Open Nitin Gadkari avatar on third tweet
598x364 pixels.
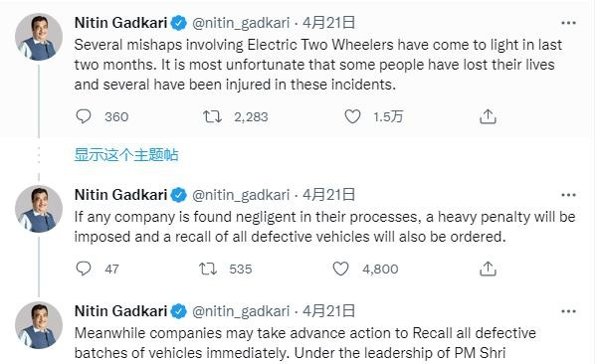pos(39,325)
